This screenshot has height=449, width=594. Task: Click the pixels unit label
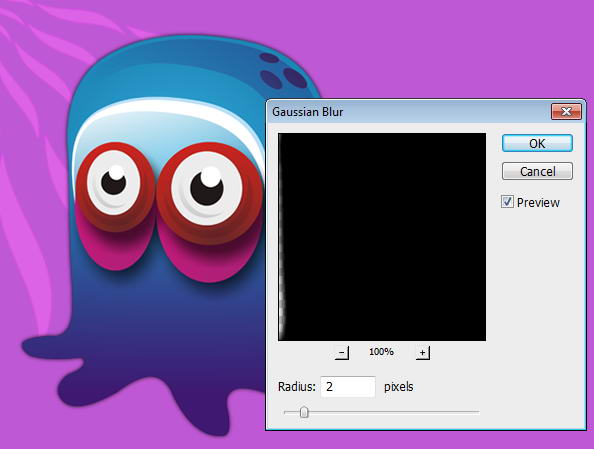tap(399, 387)
